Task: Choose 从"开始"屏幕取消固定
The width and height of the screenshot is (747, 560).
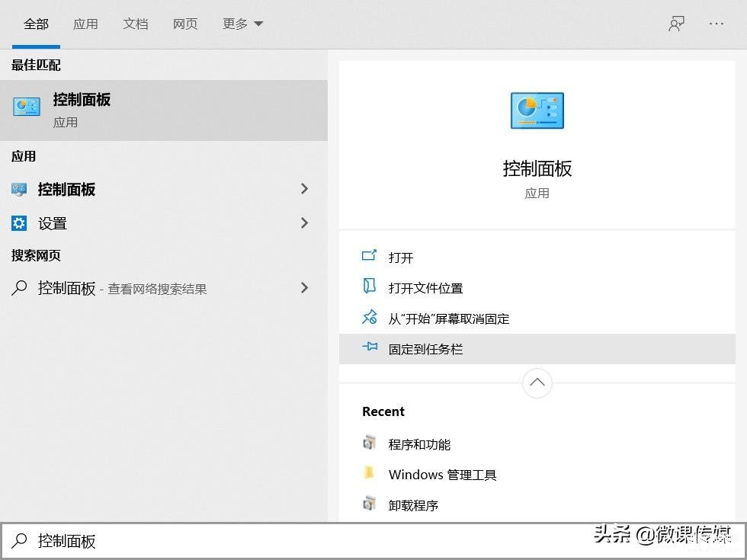Action: click(537, 318)
